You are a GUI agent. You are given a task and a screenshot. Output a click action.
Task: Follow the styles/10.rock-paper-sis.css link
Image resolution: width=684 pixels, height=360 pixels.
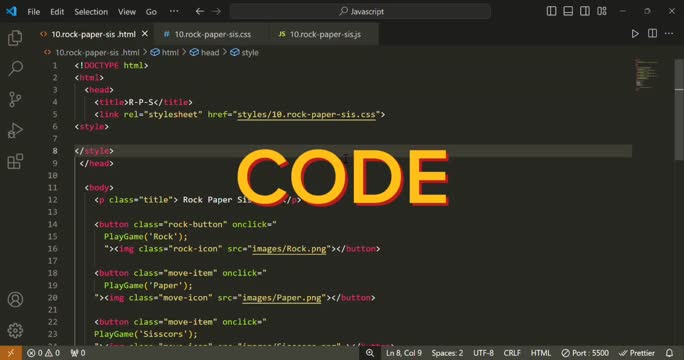(x=306, y=114)
